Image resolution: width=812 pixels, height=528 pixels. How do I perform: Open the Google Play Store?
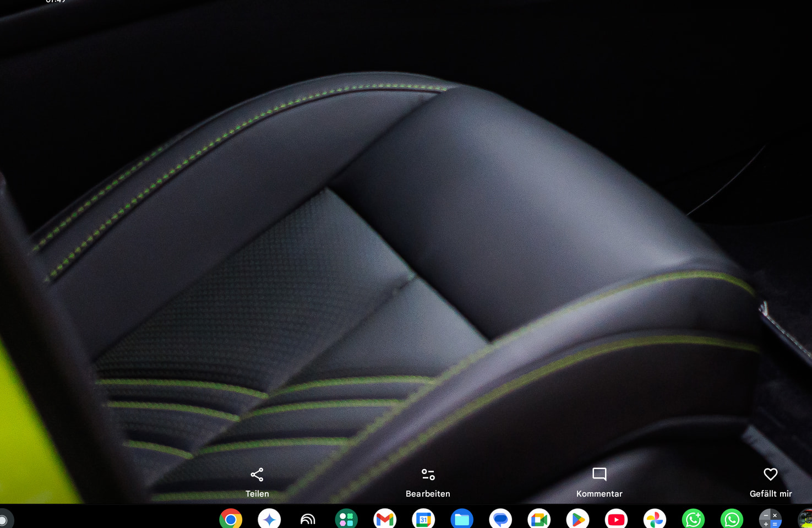pyautogui.click(x=577, y=519)
